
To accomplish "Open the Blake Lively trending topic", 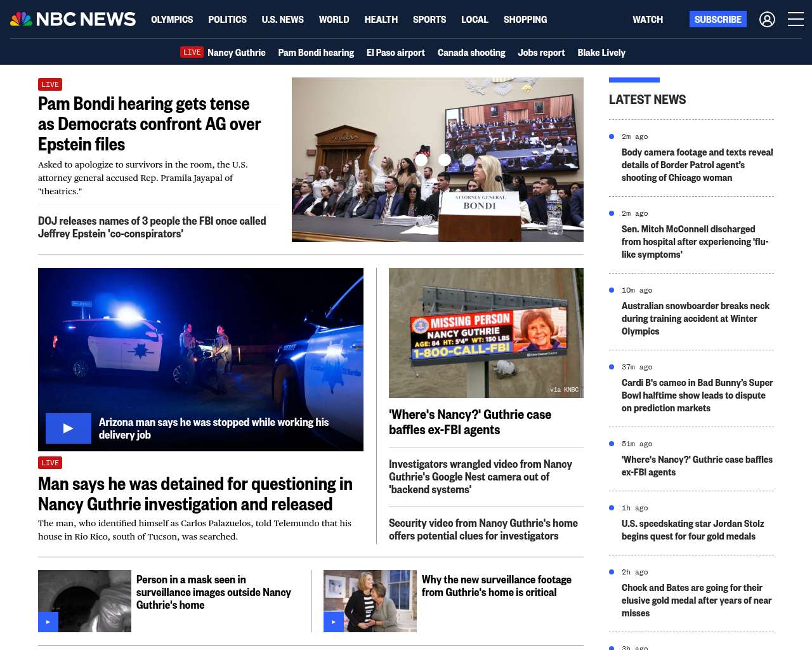I will coord(601,53).
